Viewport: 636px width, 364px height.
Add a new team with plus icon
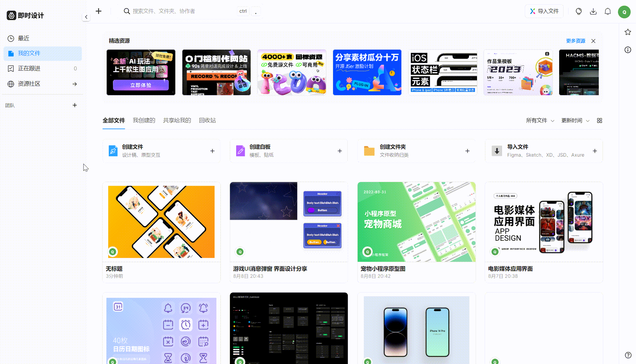pos(75,105)
